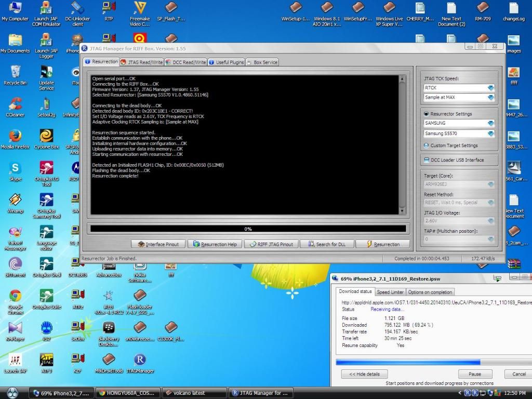Select the Download status tab
This screenshot has height=399, width=532.
point(355,291)
